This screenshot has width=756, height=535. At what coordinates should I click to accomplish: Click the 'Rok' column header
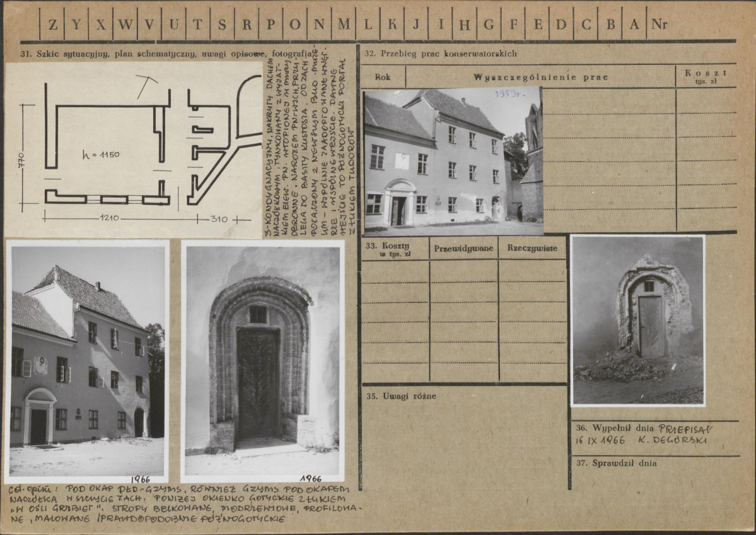click(x=382, y=77)
